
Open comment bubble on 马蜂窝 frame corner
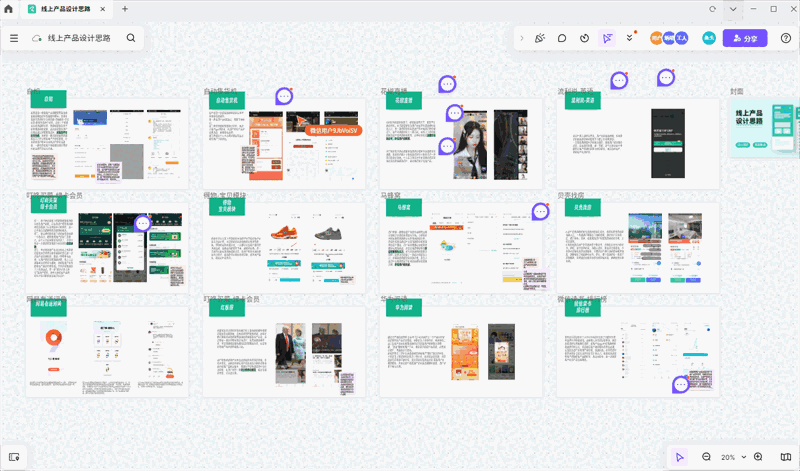pyautogui.click(x=541, y=211)
